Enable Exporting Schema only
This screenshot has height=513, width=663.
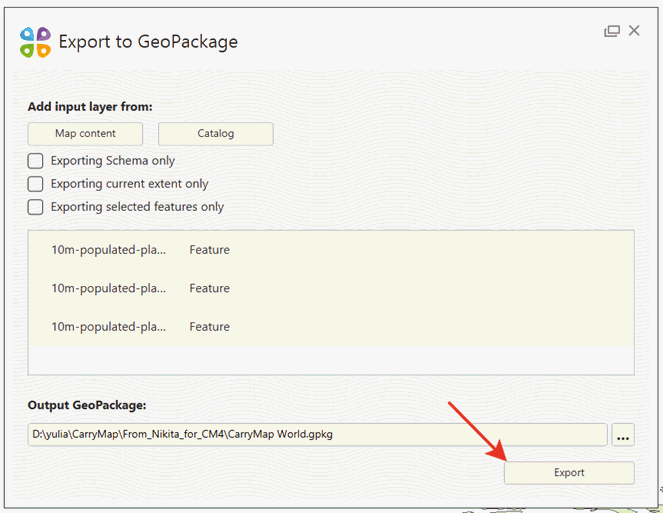(36, 161)
